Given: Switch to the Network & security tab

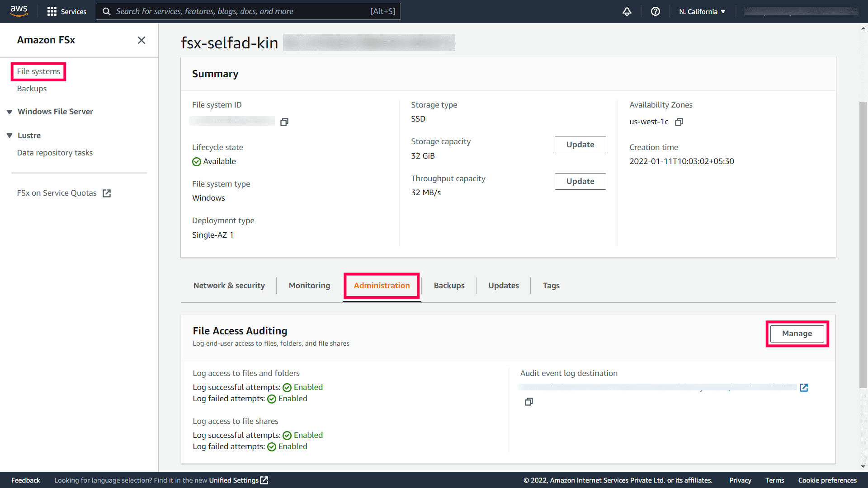Looking at the screenshot, I should coord(229,286).
